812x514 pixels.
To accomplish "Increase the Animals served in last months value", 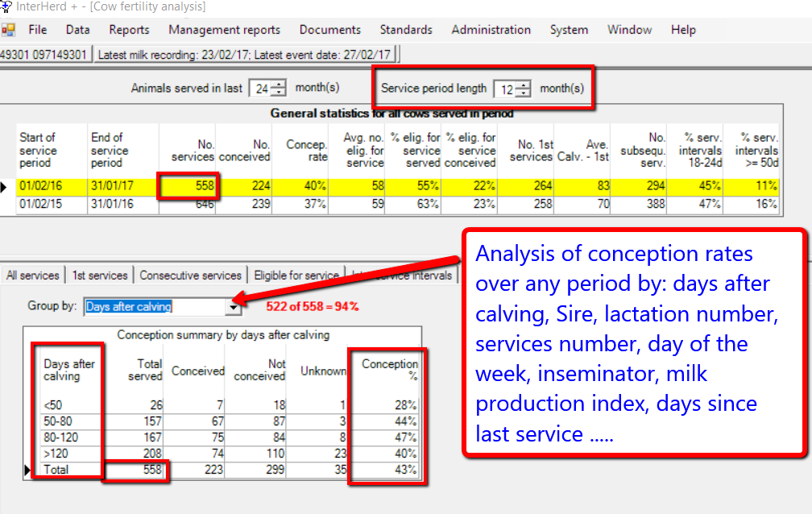I will (x=279, y=85).
